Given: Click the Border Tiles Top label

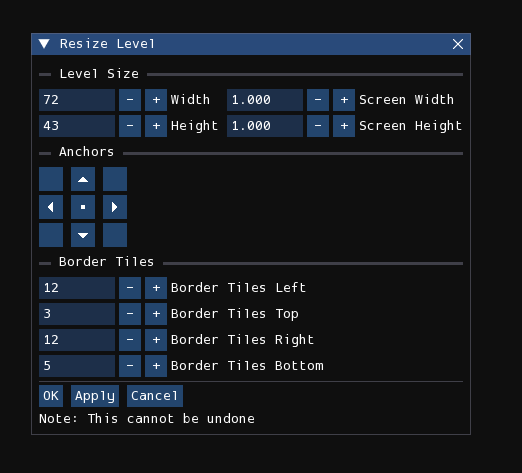Looking at the screenshot, I should (235, 314).
